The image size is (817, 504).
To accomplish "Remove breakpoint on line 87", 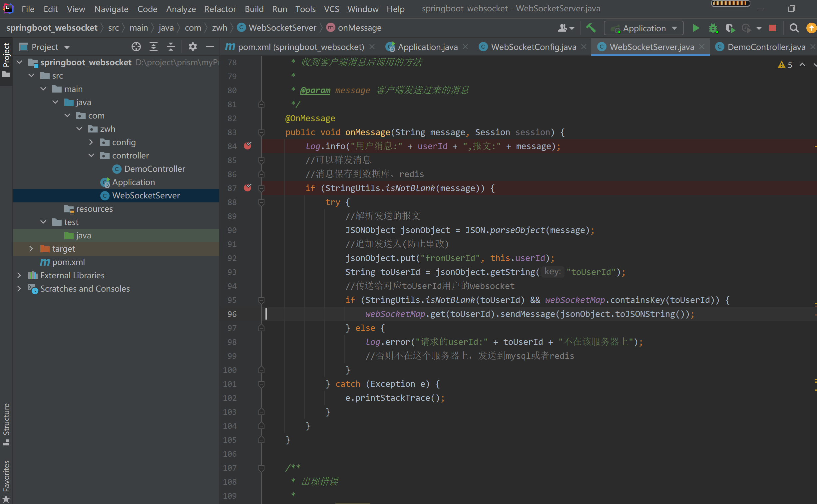I will point(248,188).
